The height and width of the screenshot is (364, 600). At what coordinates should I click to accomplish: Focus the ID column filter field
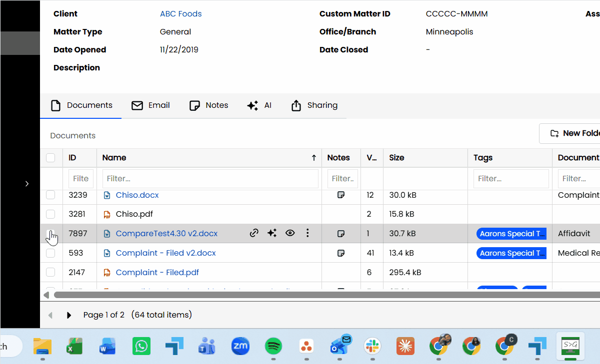[x=80, y=179]
